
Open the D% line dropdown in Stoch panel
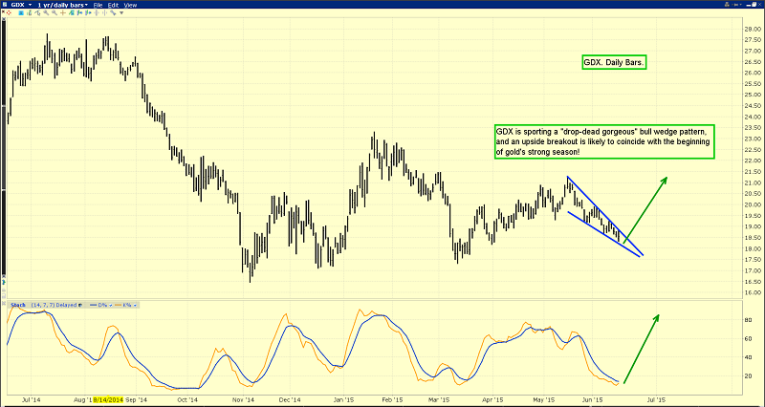pyautogui.click(x=110, y=303)
